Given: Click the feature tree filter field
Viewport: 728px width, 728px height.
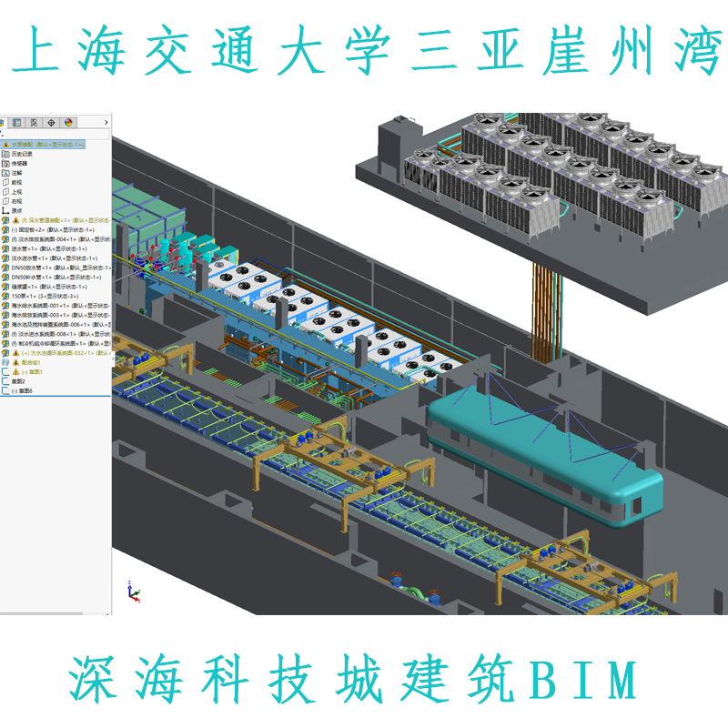Looking at the screenshot, I should (55, 134).
